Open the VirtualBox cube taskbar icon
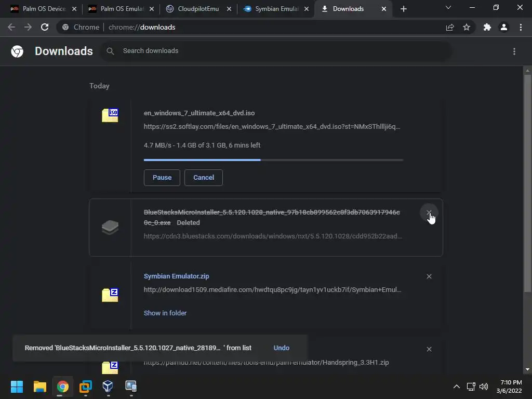The width and height of the screenshot is (532, 399). [108, 387]
